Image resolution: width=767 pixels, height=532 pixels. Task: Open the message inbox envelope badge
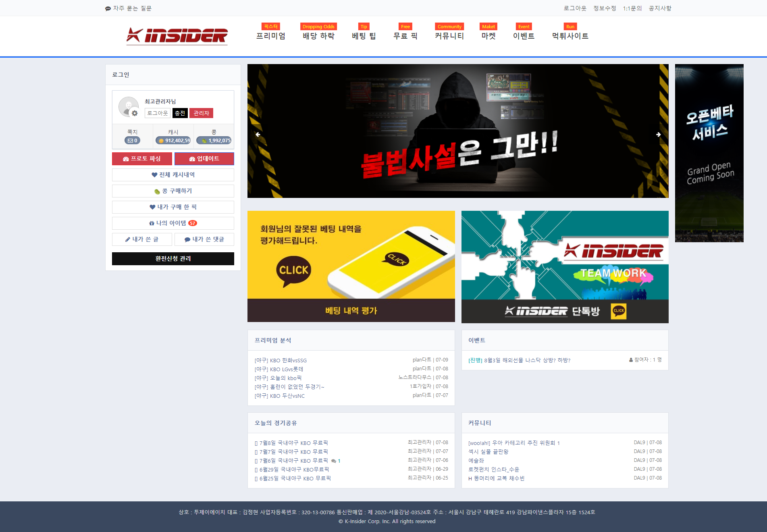point(132,141)
